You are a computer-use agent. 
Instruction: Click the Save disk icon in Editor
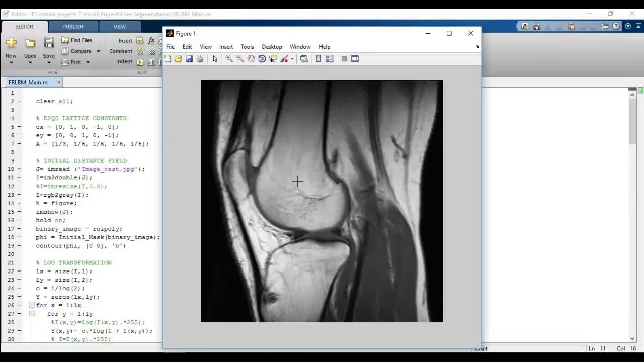coord(49,43)
